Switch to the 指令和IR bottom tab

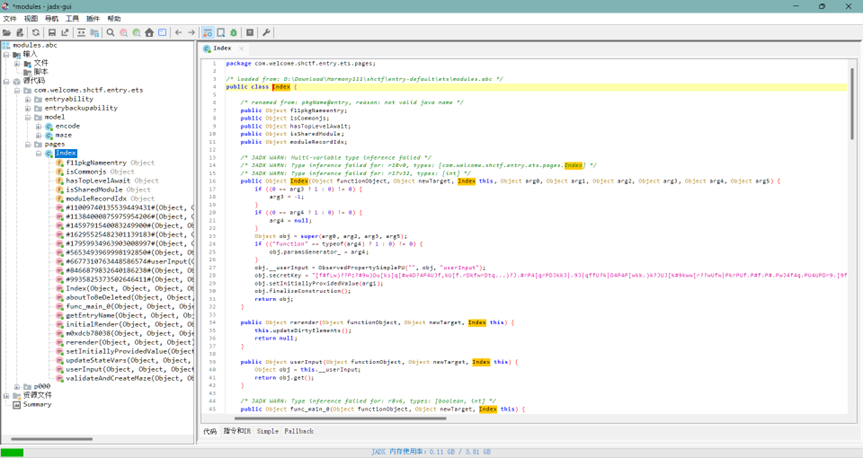237,432
